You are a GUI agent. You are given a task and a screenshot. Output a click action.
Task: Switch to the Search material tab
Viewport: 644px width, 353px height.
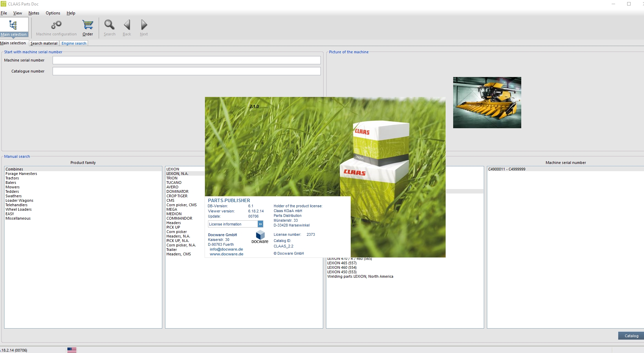44,43
